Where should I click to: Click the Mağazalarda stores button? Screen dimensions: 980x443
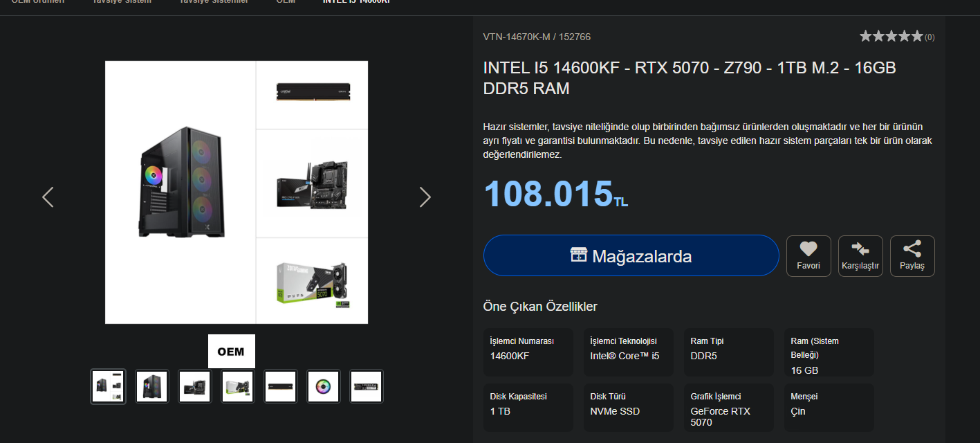[631, 255]
